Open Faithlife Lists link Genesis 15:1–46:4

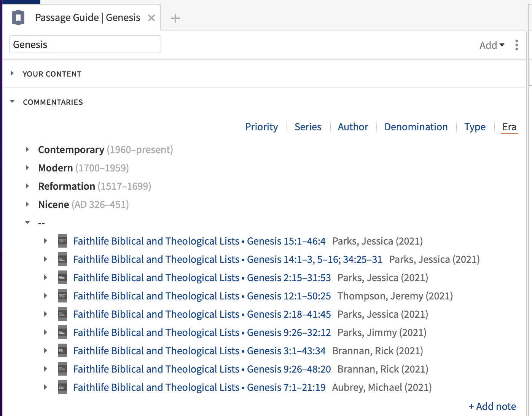pyautogui.click(x=199, y=241)
